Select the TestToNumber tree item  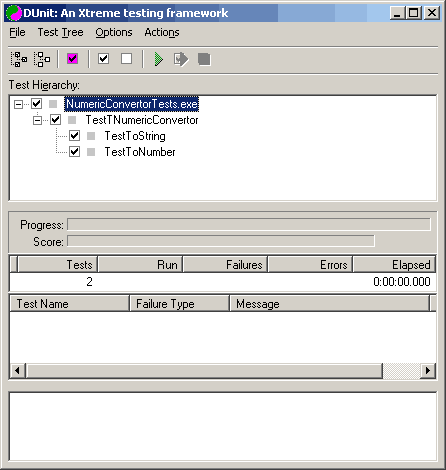(x=140, y=152)
